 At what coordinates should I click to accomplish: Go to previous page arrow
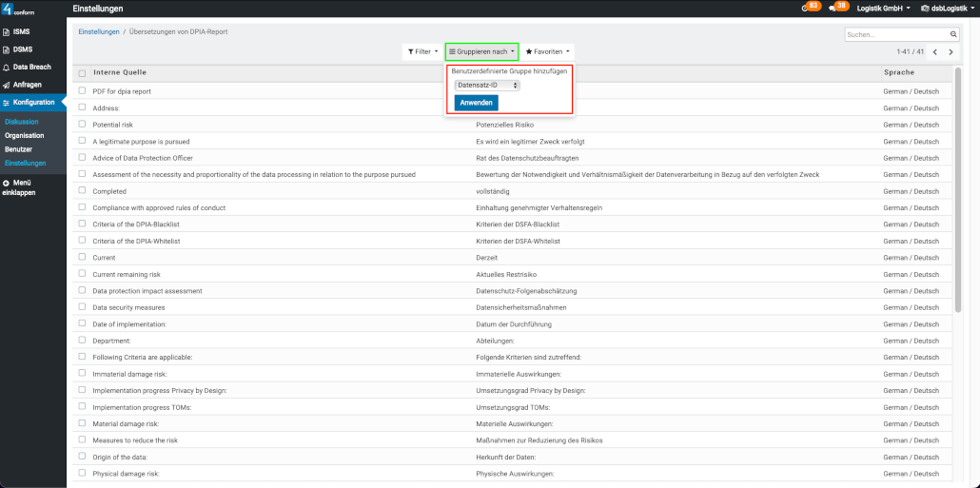934,51
